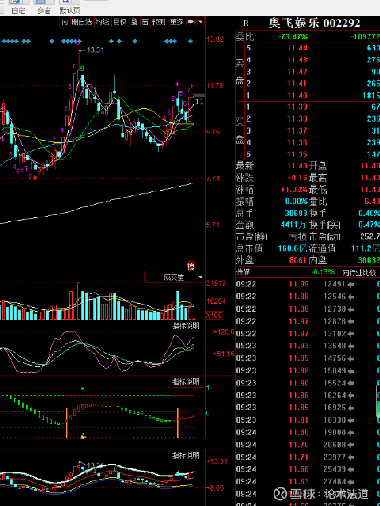Select tick row with volume 12738
The image size is (380, 506).
click(308, 309)
